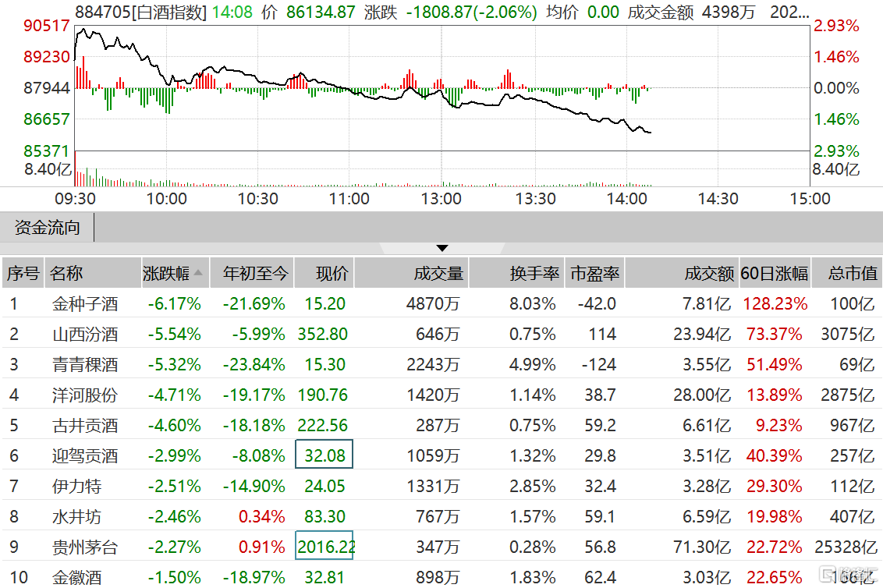The width and height of the screenshot is (883, 588).
Task: Collapse the chart using the black triangle
Action: point(442,248)
